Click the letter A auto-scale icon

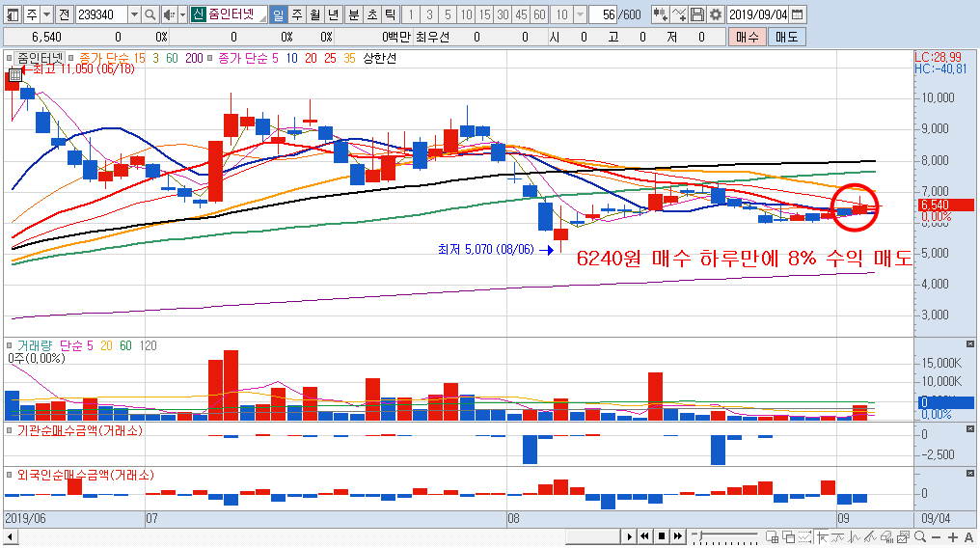[968, 537]
